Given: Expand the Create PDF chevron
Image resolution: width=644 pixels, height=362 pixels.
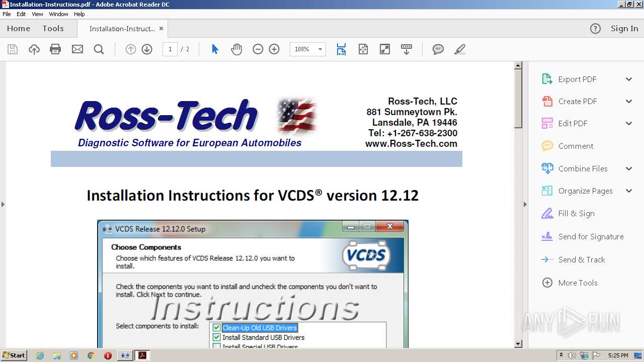Looking at the screenshot, I should (x=629, y=101).
